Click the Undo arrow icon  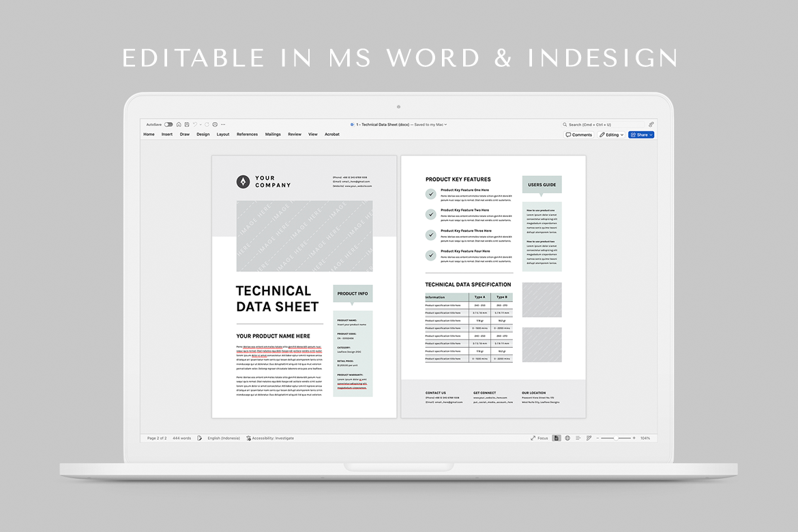pyautogui.click(x=194, y=125)
